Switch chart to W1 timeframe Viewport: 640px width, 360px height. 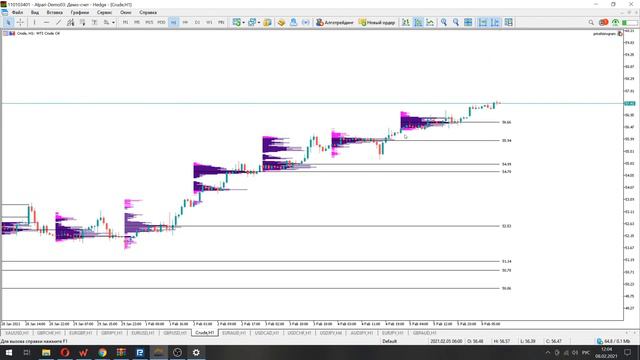209,22
